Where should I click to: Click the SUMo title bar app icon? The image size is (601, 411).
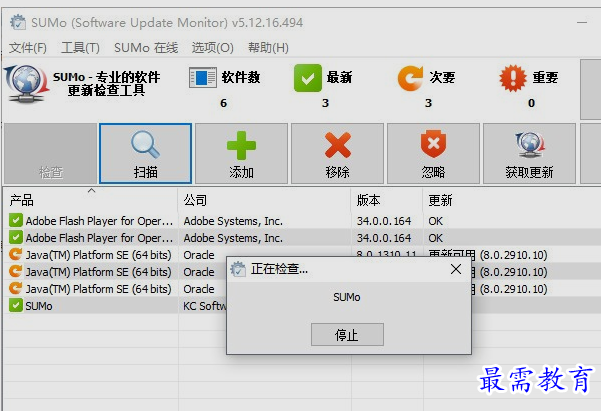pos(18,22)
